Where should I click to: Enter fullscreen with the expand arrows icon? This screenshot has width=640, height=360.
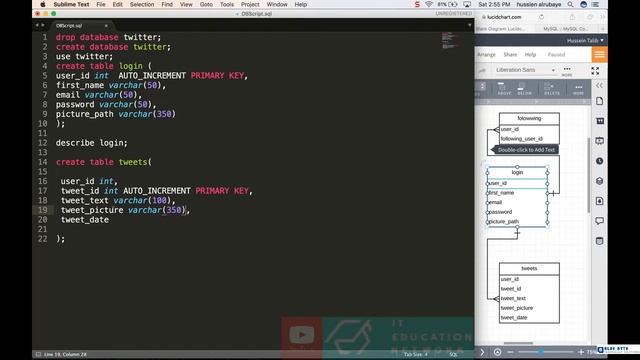coord(595,71)
